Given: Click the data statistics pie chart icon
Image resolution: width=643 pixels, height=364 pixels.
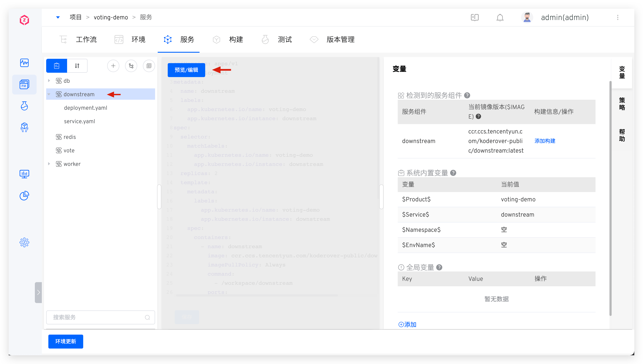Looking at the screenshot, I should click(24, 196).
